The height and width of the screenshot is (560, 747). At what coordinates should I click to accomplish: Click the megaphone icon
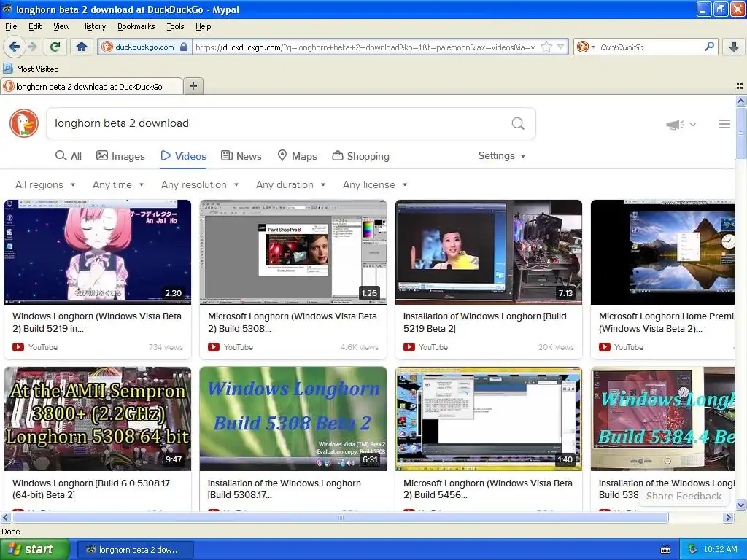pyautogui.click(x=675, y=124)
